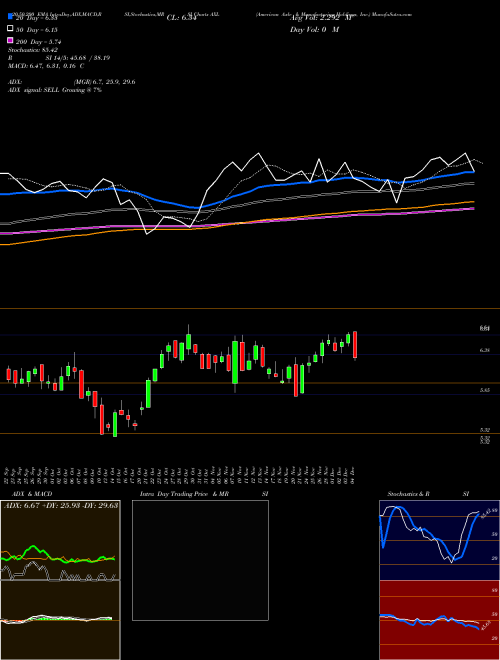500x660 pixels.
Task: Click the blue 20 Day legend swatch
Action: 10,17
